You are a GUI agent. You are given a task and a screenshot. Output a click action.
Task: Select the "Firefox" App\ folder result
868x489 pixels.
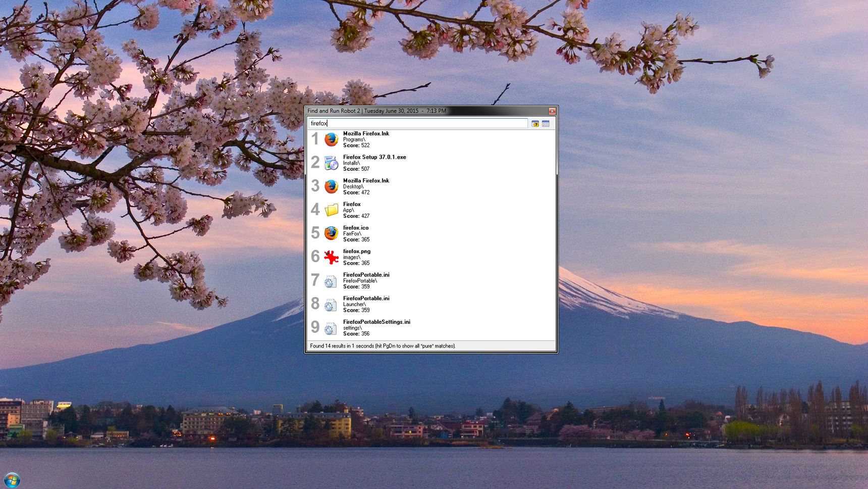352,205
